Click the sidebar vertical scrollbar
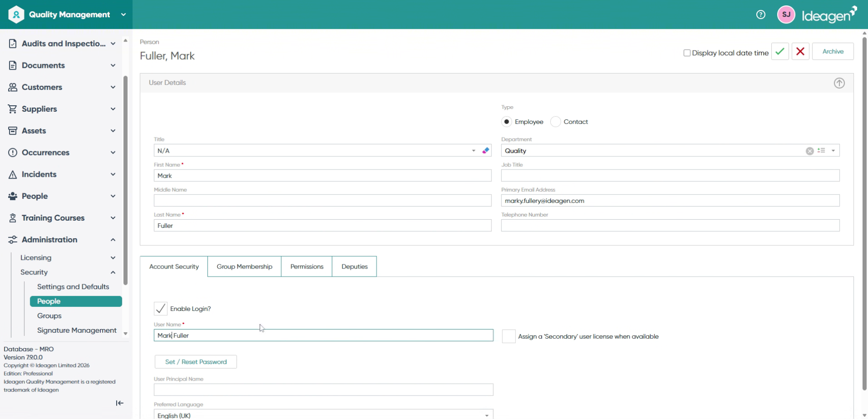The image size is (868, 419). click(125, 181)
